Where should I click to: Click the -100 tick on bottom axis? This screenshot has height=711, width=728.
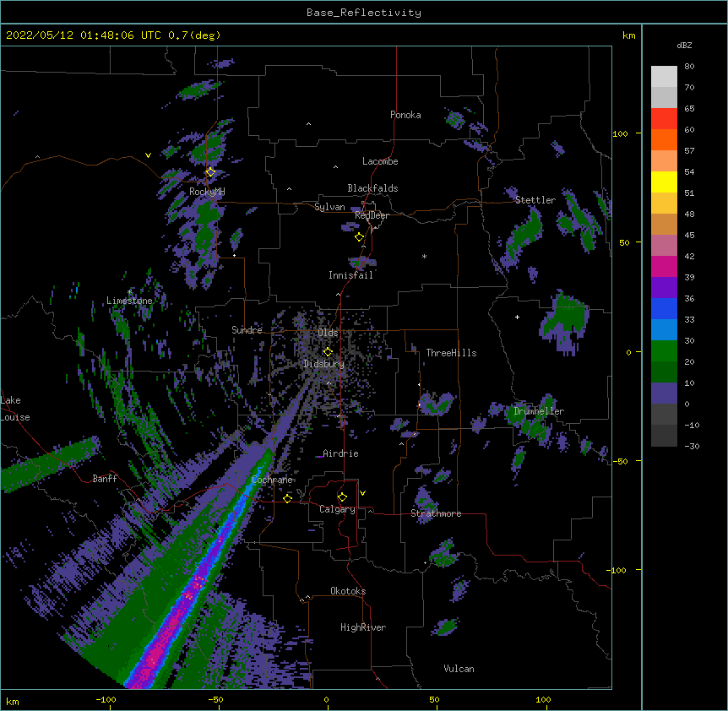pyautogui.click(x=106, y=699)
